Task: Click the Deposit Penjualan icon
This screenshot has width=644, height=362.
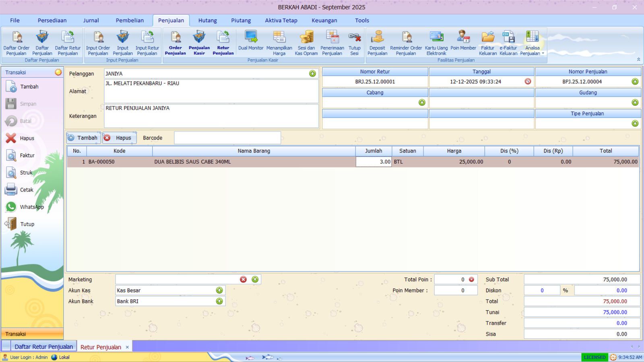Action: pos(377,42)
